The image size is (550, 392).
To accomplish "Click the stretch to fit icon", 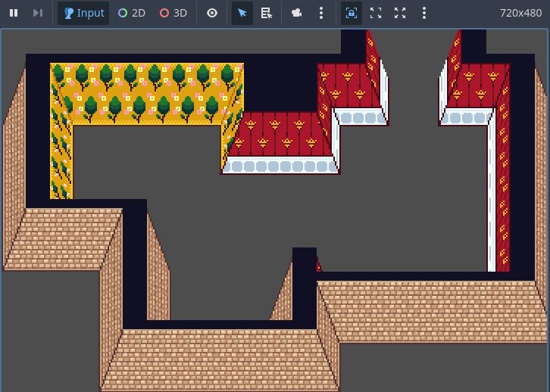I will tap(400, 13).
